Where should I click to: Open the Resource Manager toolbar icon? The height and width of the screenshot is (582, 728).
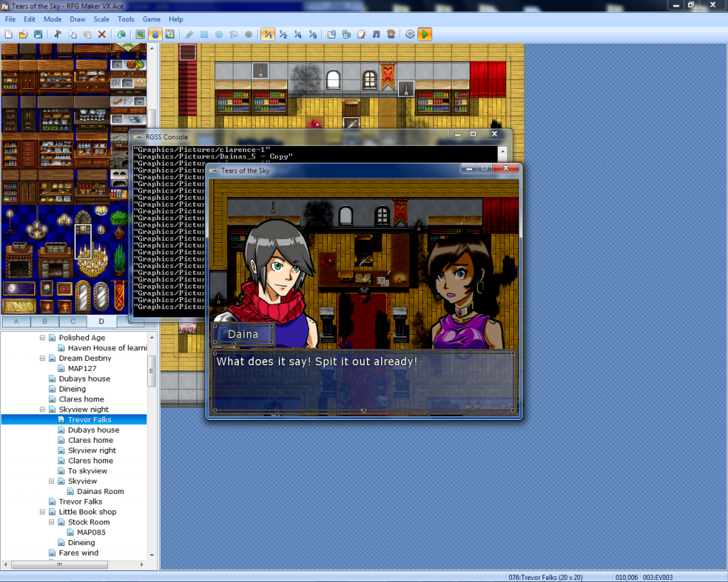(x=346, y=34)
